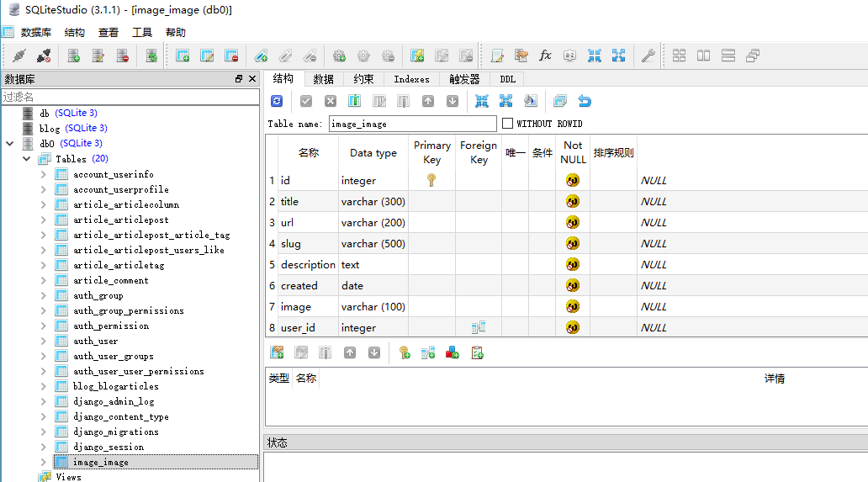
Task: Refresh the table structure with the blue icon
Action: 277,101
